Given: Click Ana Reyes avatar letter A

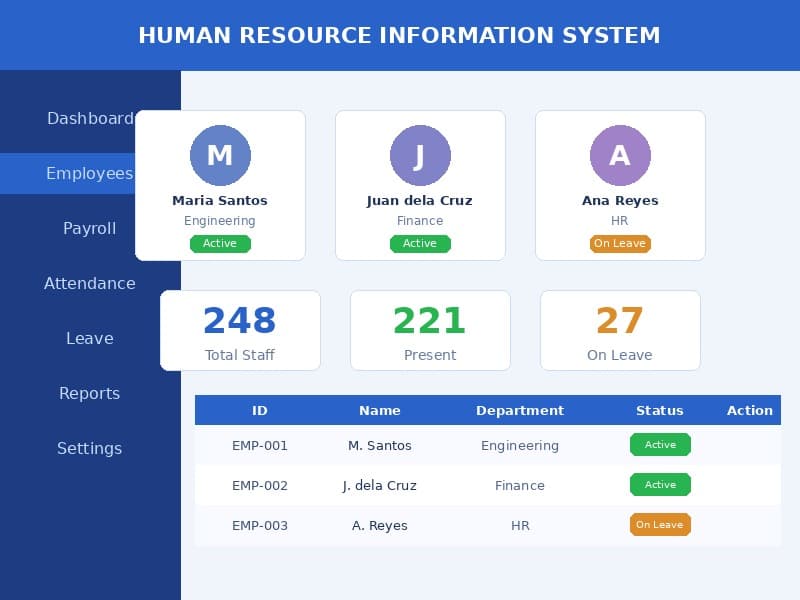Looking at the screenshot, I should 620,155.
